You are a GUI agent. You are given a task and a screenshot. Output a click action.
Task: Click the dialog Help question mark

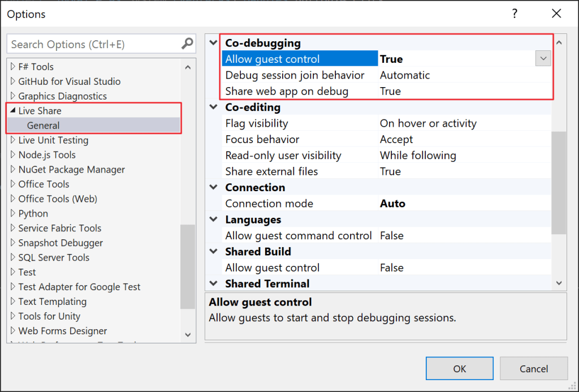[515, 14]
